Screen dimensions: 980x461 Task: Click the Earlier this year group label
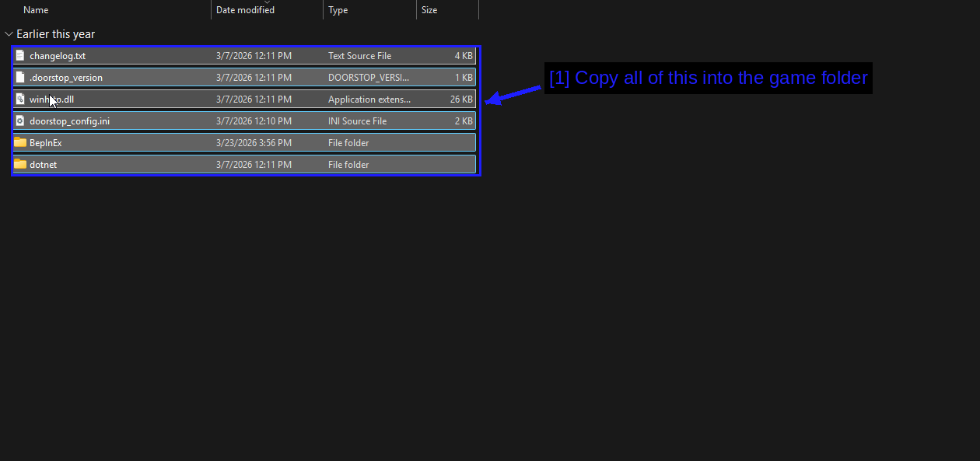tap(56, 34)
